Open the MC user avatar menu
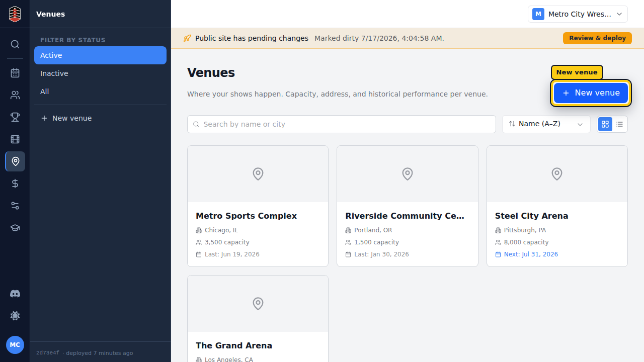This screenshot has height=362, width=644. (x=15, y=345)
